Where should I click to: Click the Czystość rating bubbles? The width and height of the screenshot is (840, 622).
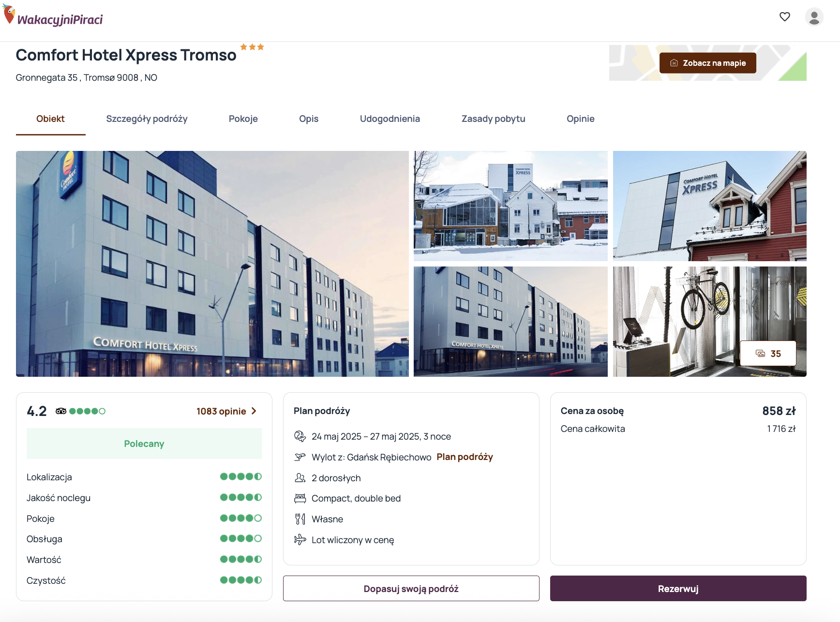coord(241,580)
